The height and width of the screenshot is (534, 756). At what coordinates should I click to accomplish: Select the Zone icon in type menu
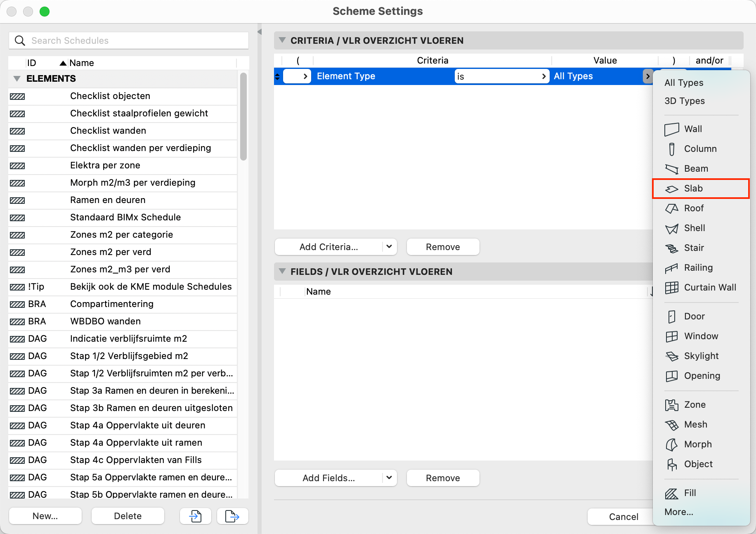pyautogui.click(x=671, y=405)
